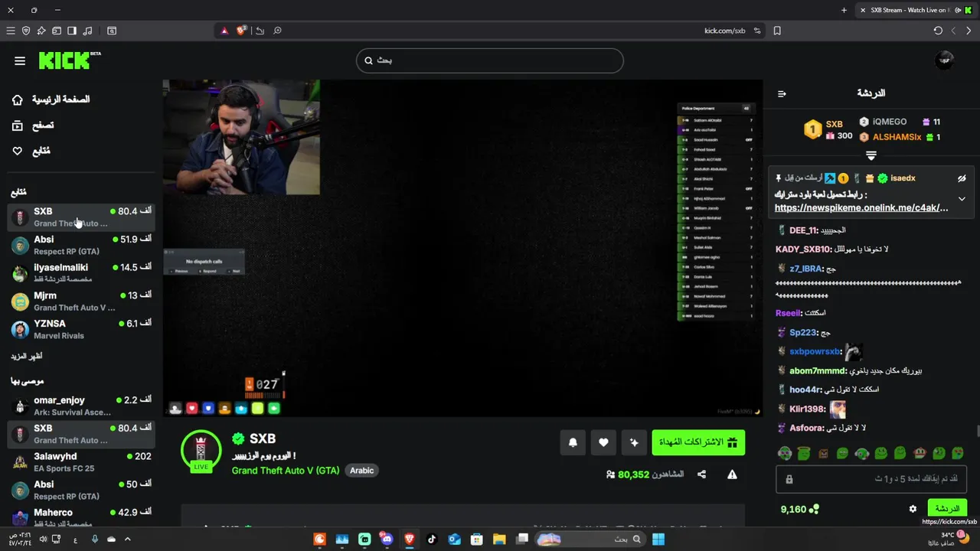Viewport: 980px width, 551px height.
Task: Click the sparkle button next to gift subs
Action: coord(634,442)
